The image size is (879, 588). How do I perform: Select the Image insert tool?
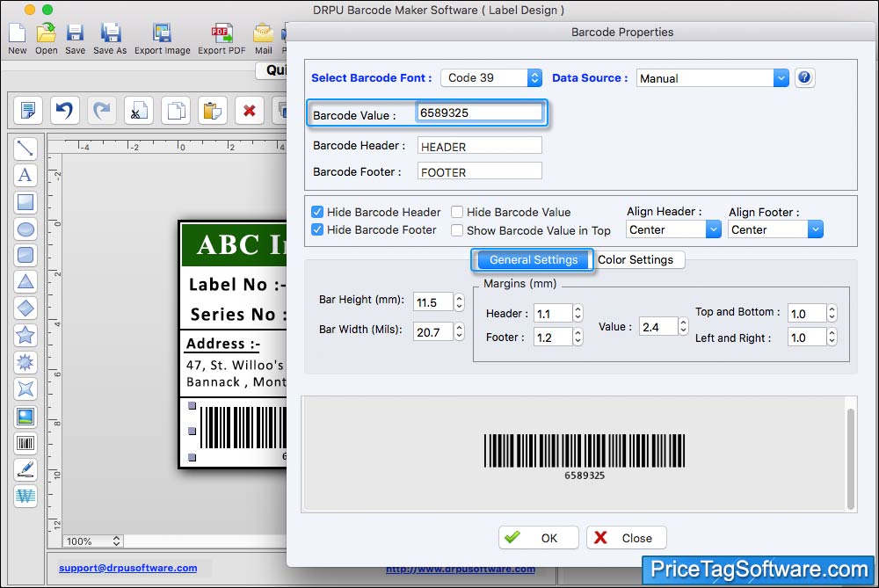(25, 416)
